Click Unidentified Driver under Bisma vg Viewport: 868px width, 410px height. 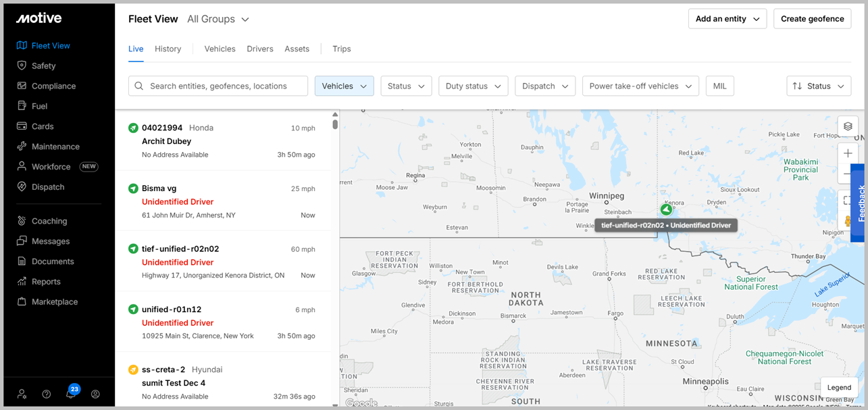(x=178, y=201)
